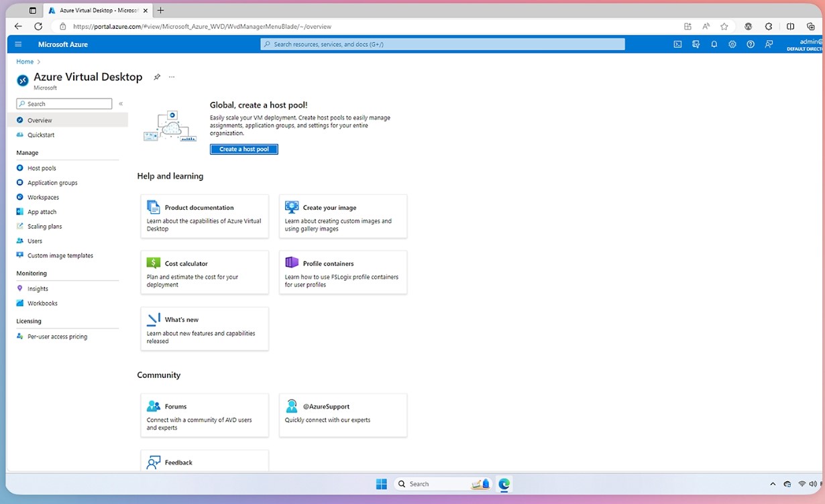Open the Windows Start menu
This screenshot has height=504, width=825.
[x=382, y=483]
